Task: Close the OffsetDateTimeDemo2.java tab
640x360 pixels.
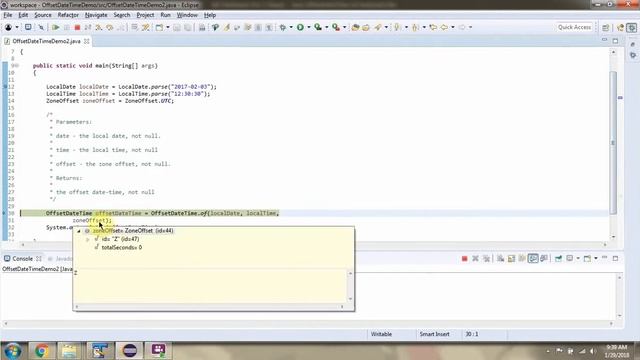Action: tap(87, 41)
